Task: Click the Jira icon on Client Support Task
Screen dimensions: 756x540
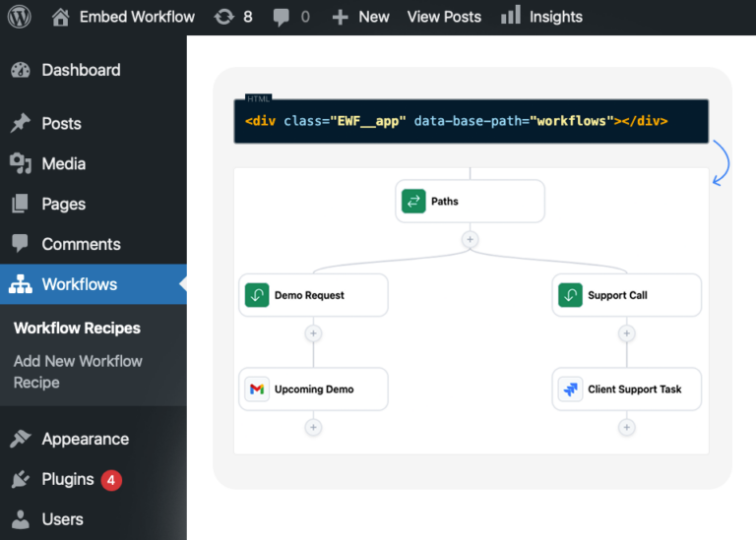Action: coord(570,390)
